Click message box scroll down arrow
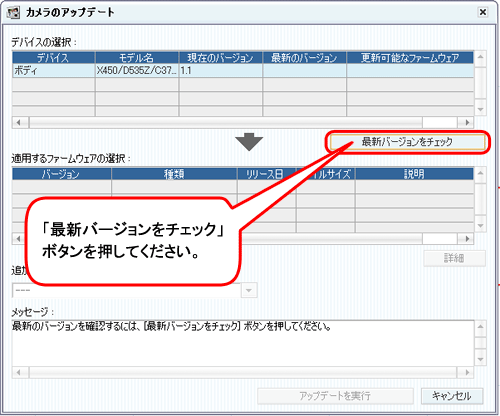 point(480,359)
